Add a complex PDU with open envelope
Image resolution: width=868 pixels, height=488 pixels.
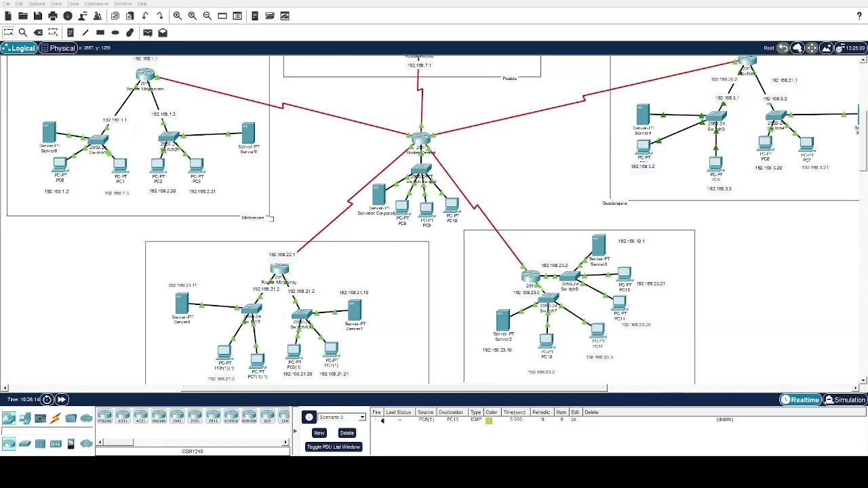pos(163,33)
